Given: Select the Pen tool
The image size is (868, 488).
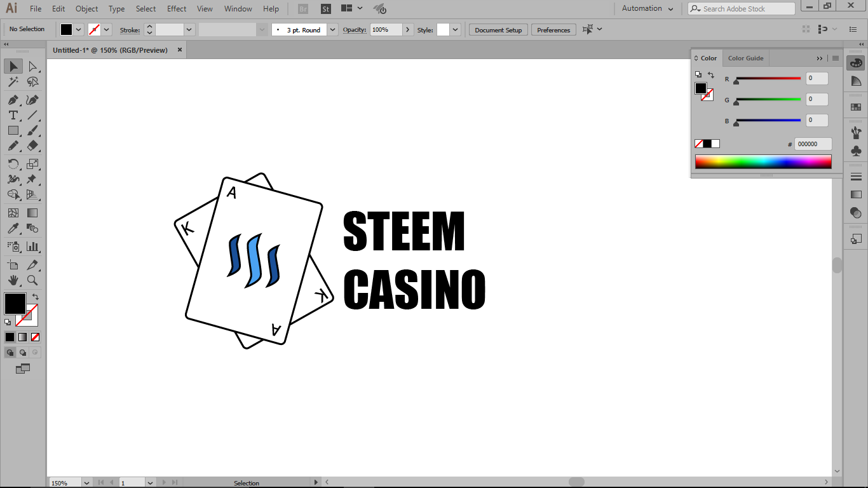Looking at the screenshot, I should (x=13, y=100).
